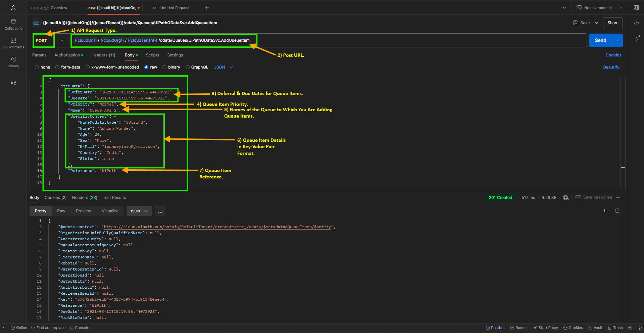
Task: Switch to the Scripts tab
Action: tap(152, 55)
